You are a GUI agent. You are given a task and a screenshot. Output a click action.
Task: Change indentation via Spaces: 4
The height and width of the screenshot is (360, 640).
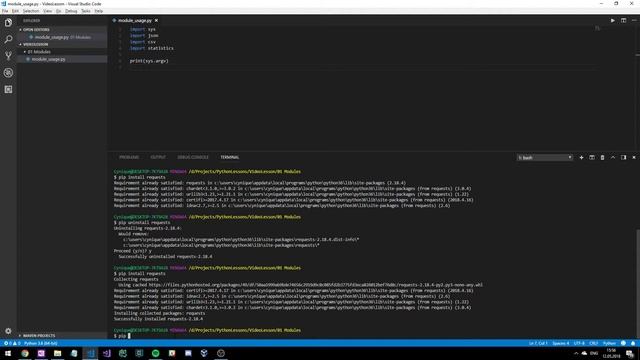561,343
